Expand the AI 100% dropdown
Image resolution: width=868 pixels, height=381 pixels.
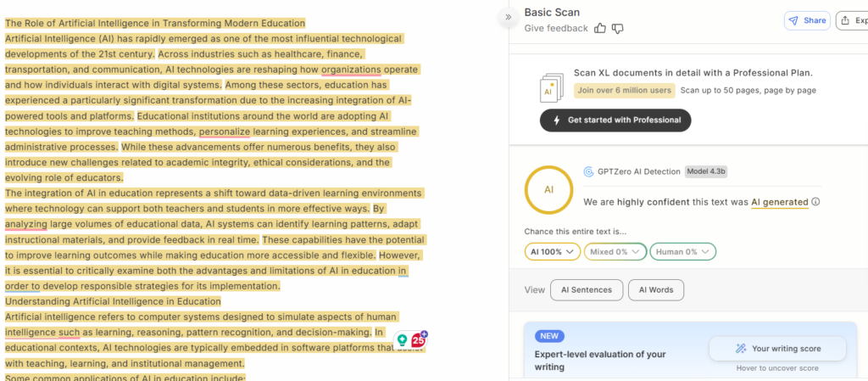coord(553,251)
